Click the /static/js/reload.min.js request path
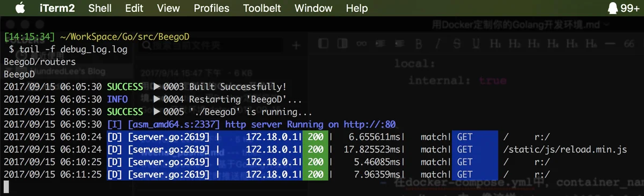 566,149
